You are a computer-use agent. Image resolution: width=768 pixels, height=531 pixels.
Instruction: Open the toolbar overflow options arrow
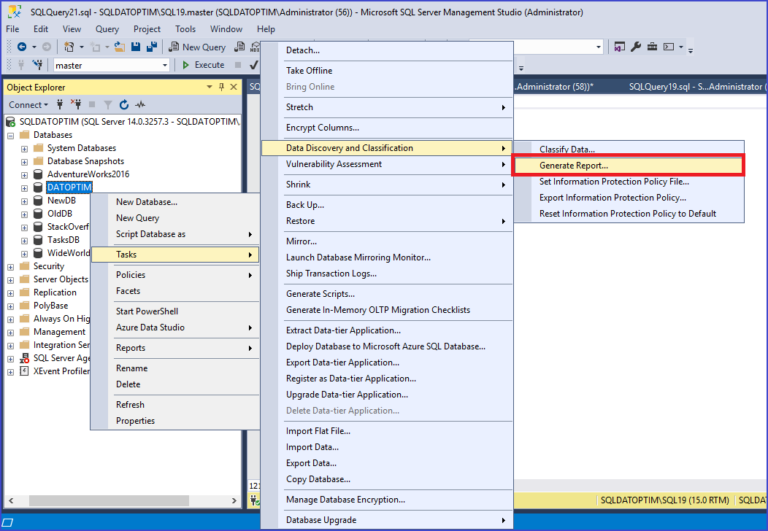tap(691, 50)
